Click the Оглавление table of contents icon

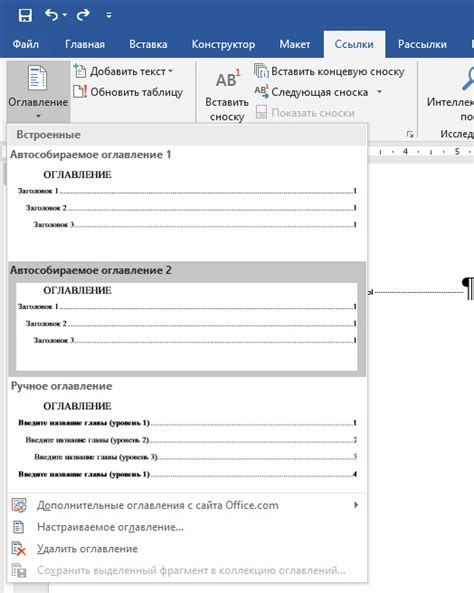(x=37, y=78)
